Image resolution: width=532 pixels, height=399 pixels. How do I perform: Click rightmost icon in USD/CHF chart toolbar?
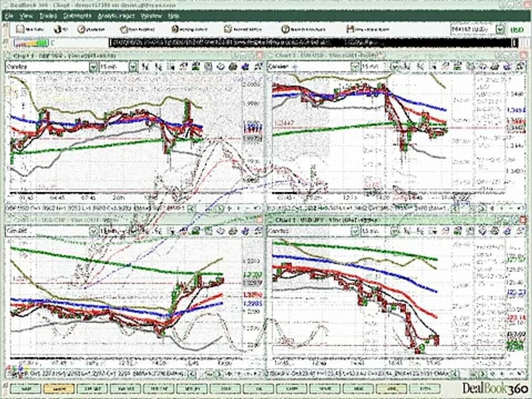258,232
